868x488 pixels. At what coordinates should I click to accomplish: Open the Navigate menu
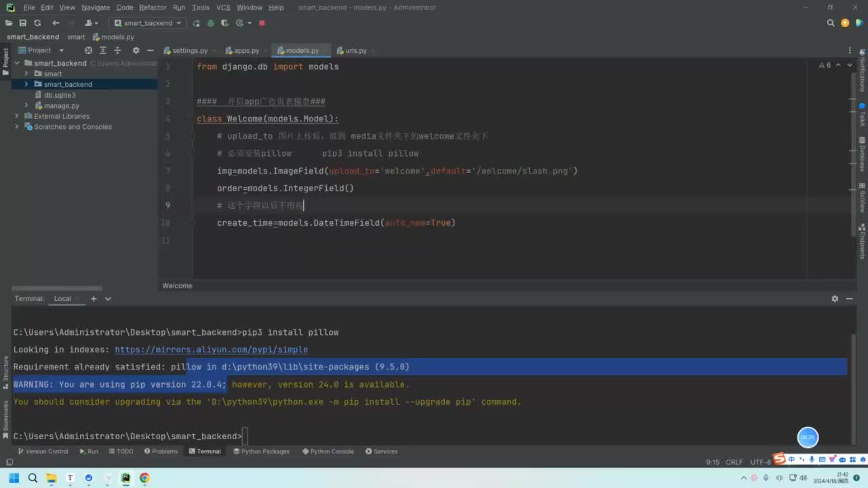[x=96, y=7]
